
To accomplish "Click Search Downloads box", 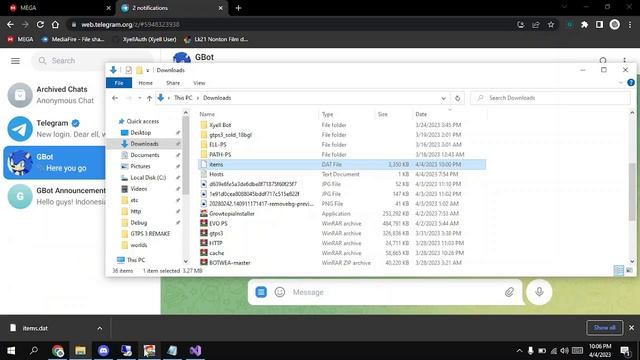I will (x=551, y=98).
